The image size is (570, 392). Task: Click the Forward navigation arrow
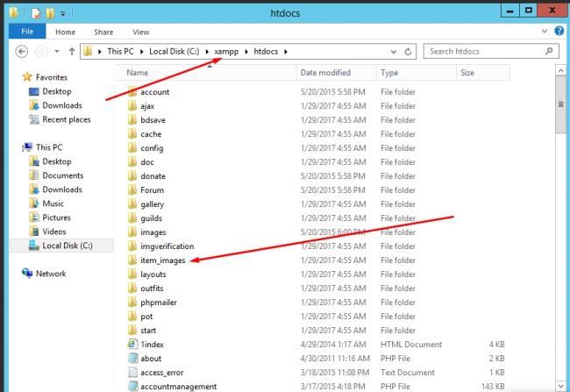point(41,52)
